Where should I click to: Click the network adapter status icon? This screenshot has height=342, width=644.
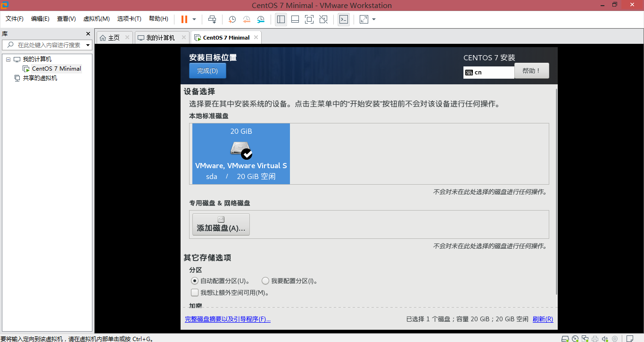point(585,338)
